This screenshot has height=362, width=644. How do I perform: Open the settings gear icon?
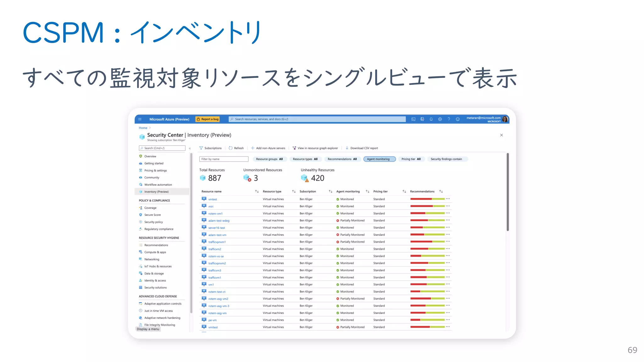[x=440, y=119]
